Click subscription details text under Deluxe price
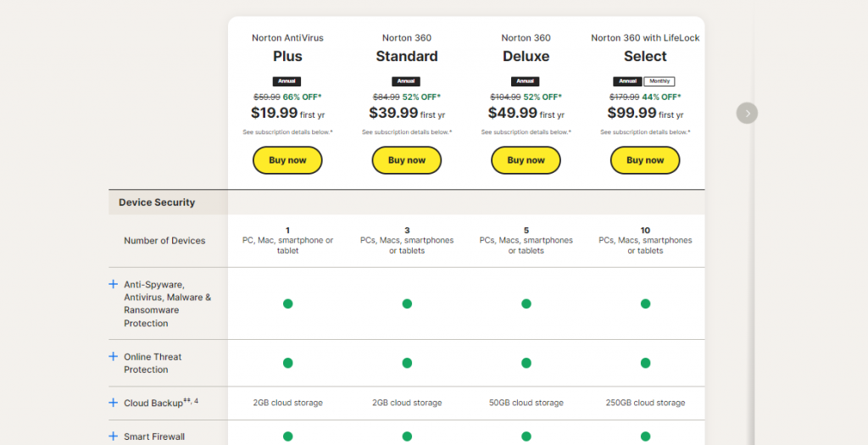The height and width of the screenshot is (445, 868). coord(526,132)
